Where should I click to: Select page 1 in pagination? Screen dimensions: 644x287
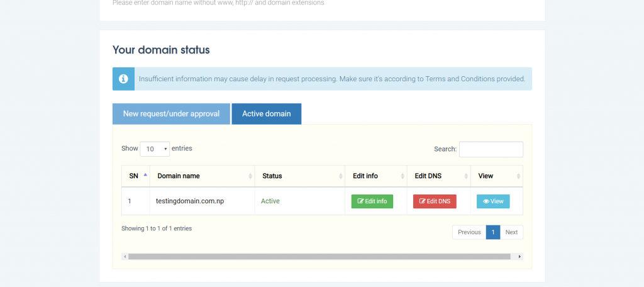tap(493, 232)
